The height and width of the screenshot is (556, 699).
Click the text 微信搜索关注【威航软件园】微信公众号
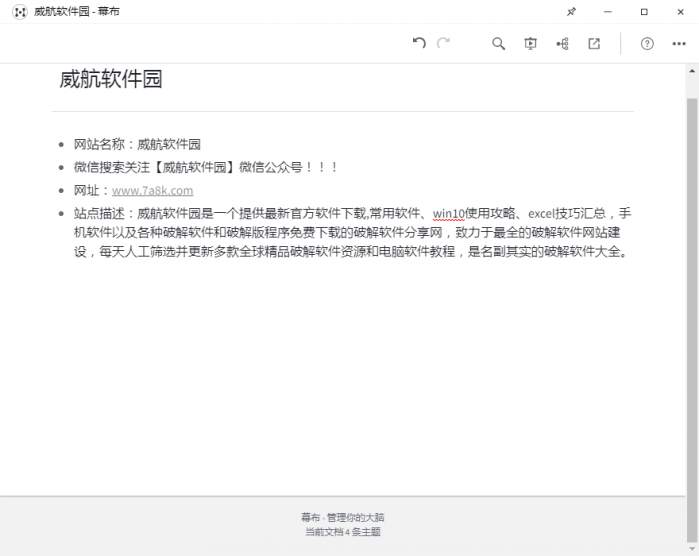[x=188, y=168]
